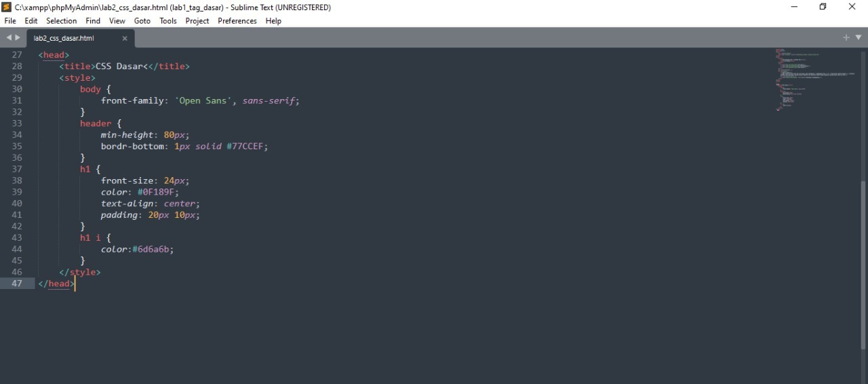The height and width of the screenshot is (384, 868).
Task: Open the Selection menu
Action: [x=62, y=21]
